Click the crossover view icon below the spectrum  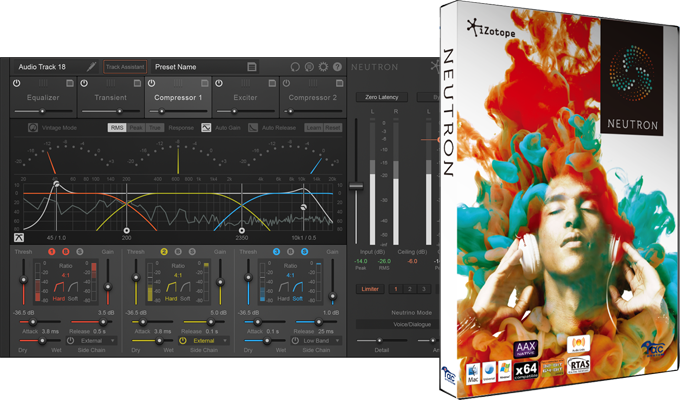(19, 237)
